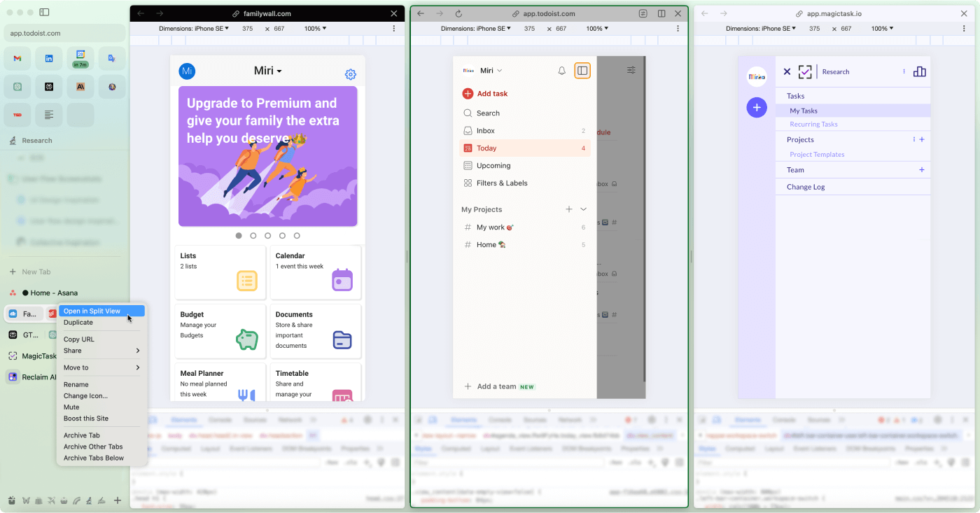Click the reader icon in Todoist pane address bar
The width and height of the screenshot is (980, 513).
pyautogui.click(x=643, y=13)
